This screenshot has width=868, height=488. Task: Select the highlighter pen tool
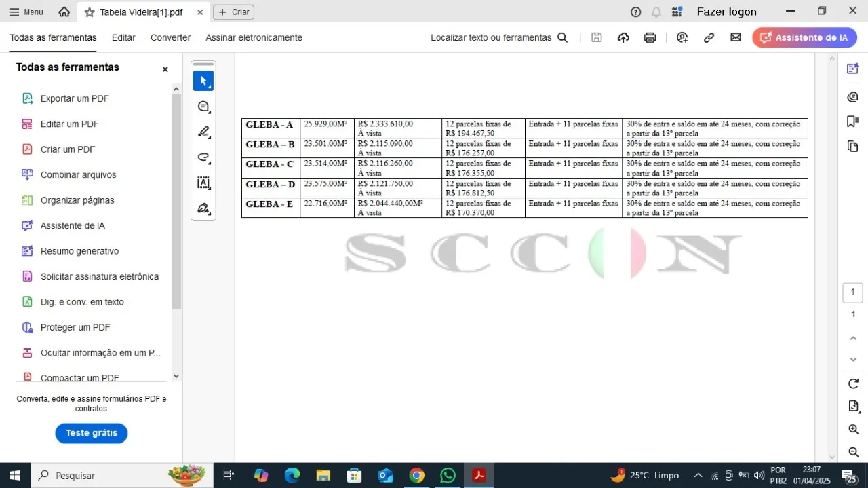[203, 132]
